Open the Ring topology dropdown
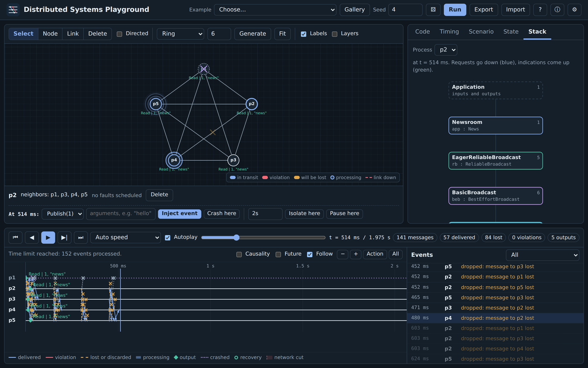 coord(180,34)
